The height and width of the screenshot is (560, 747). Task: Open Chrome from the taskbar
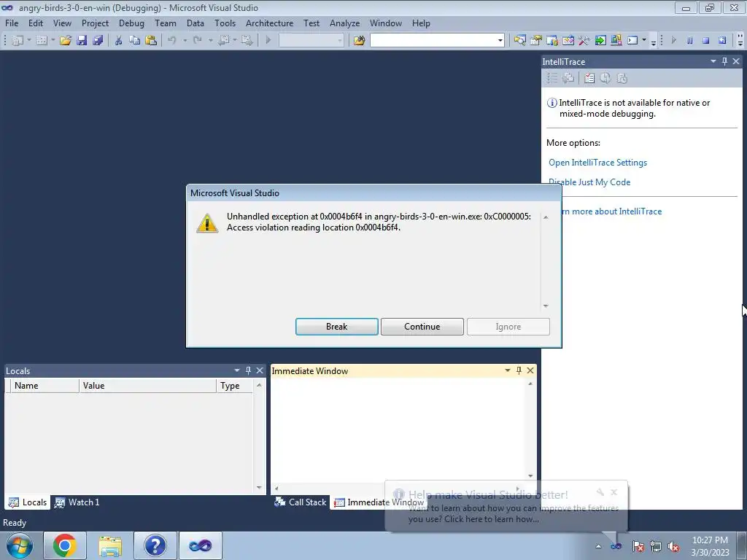[65, 545]
